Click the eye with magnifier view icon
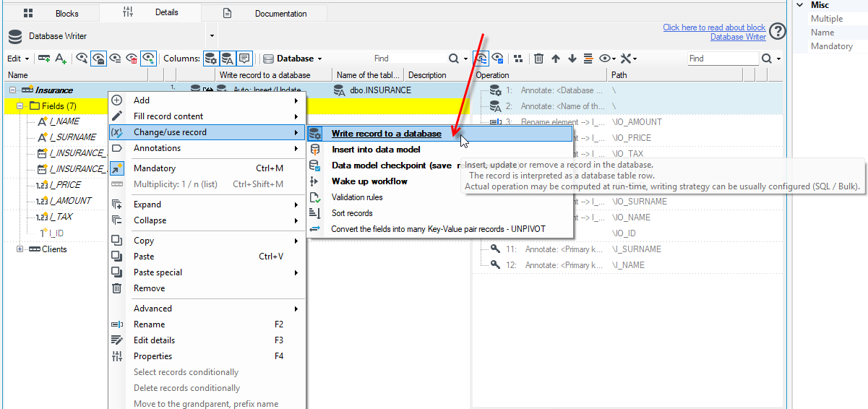Screen dimensions: 868x409 point(82,59)
